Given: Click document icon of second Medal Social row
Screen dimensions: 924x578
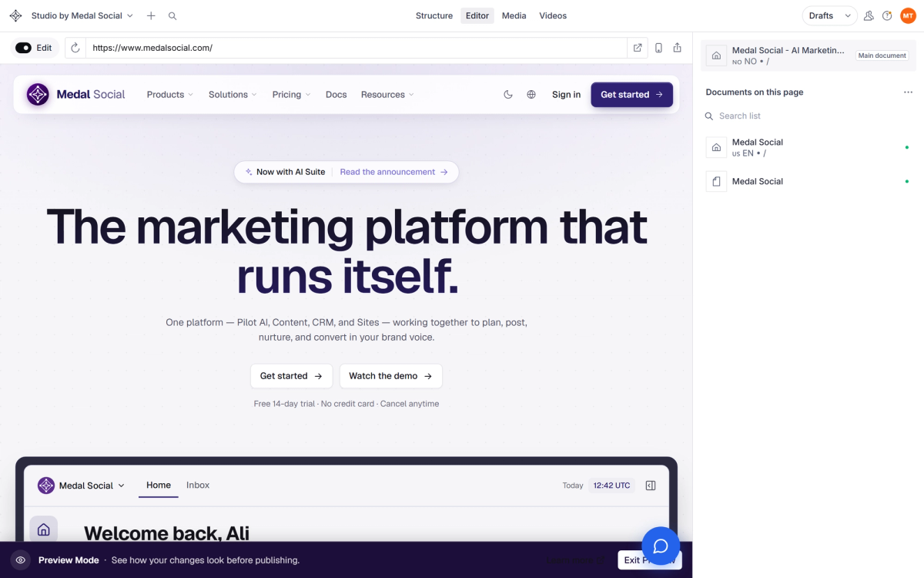Looking at the screenshot, I should (x=716, y=181).
